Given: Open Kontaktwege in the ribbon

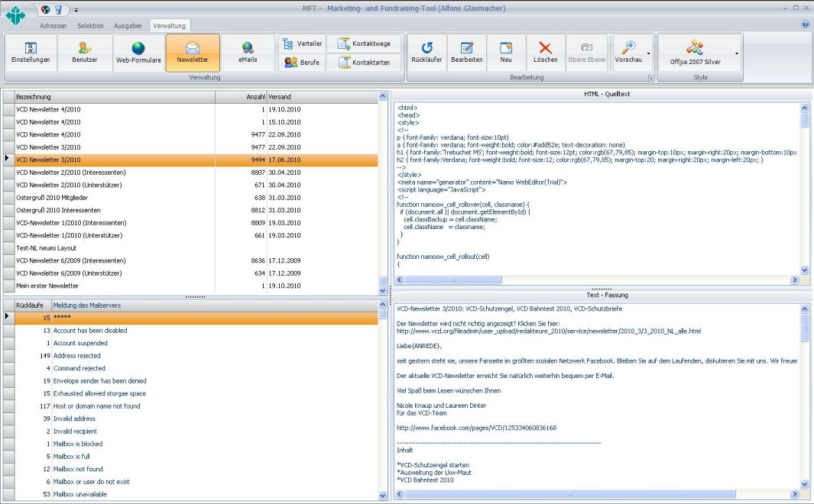Looking at the screenshot, I should (x=364, y=44).
